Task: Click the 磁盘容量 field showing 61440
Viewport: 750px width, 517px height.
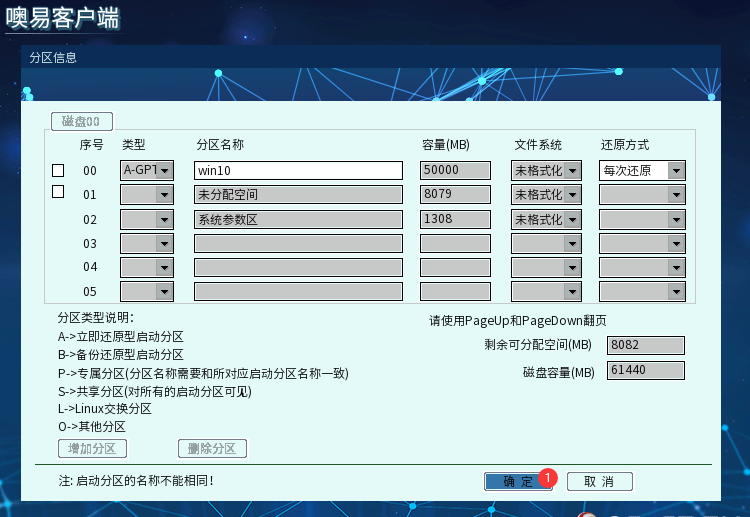Action: [645, 371]
